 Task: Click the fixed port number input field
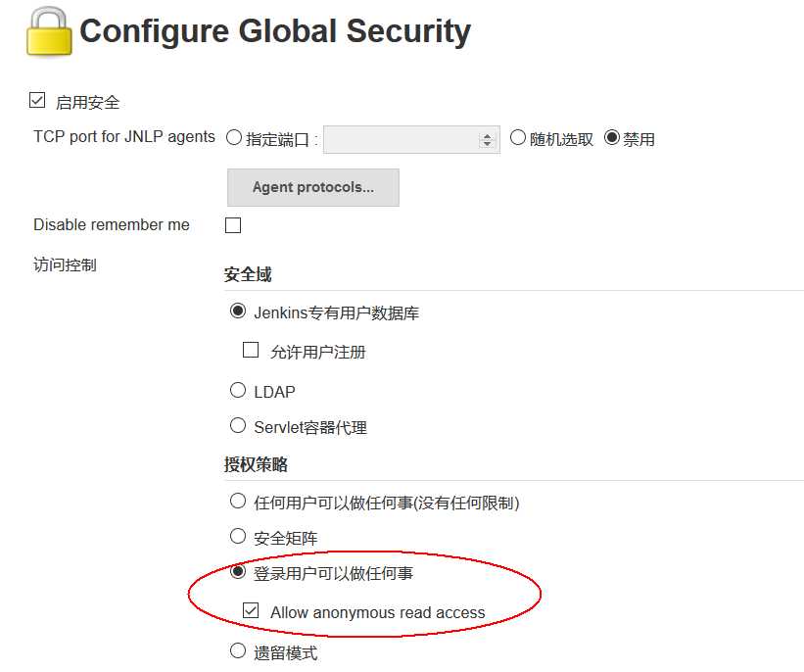click(402, 140)
